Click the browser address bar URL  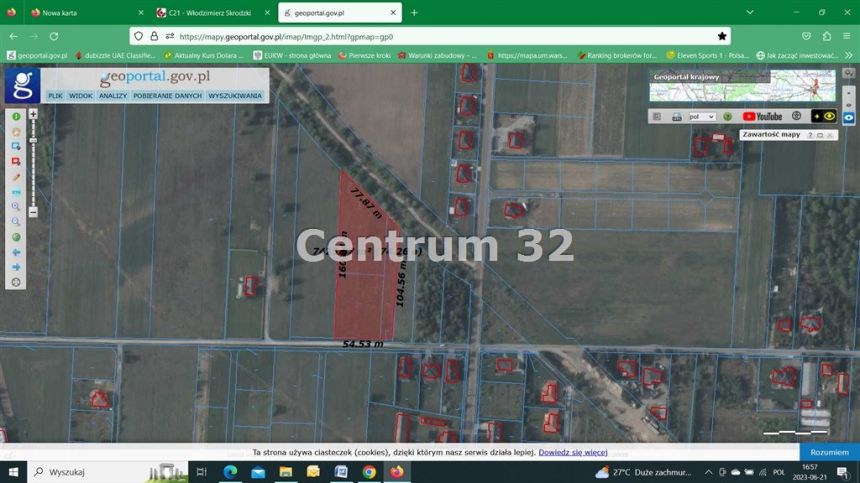[x=286, y=37]
